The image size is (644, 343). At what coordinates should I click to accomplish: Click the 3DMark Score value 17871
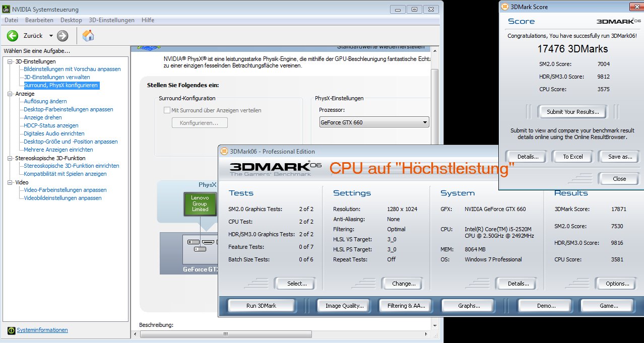[x=619, y=209]
